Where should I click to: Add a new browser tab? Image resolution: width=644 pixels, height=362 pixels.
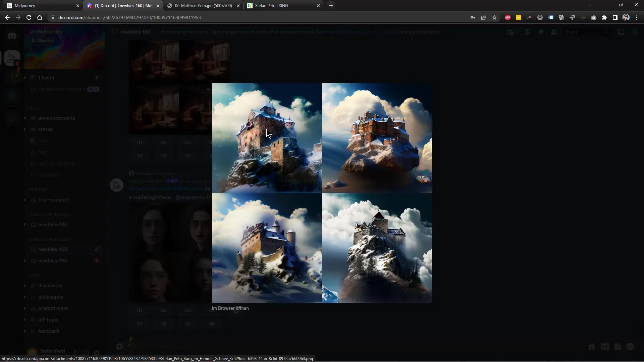pyautogui.click(x=331, y=6)
